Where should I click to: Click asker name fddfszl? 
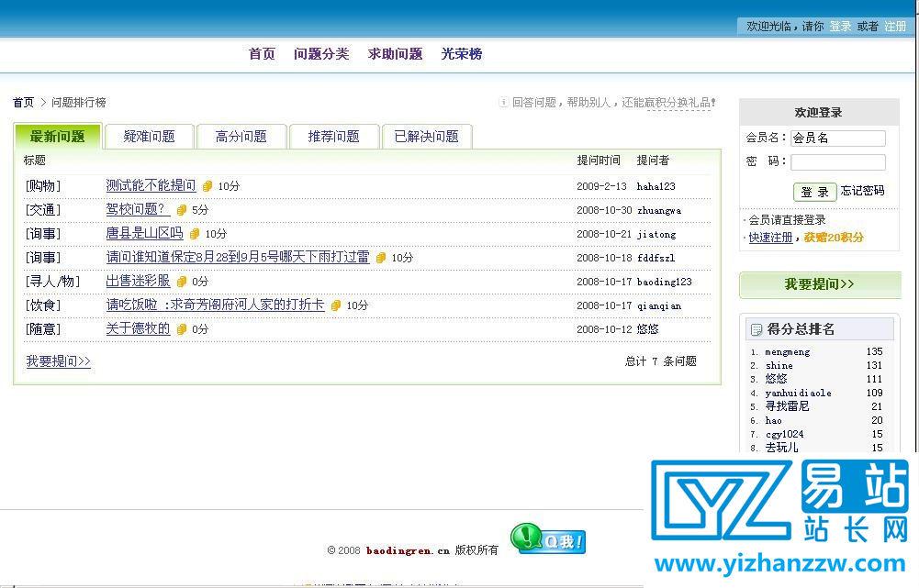tap(656, 258)
